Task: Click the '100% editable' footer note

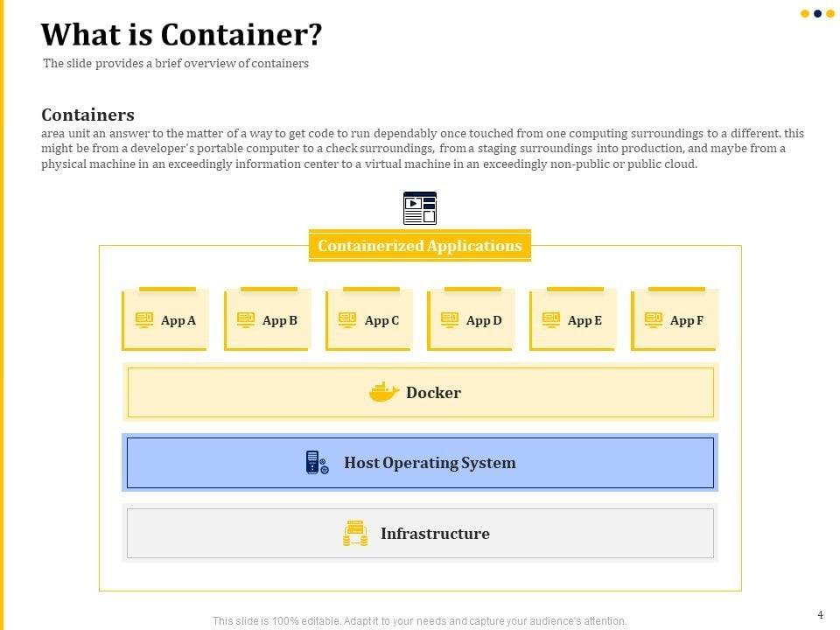Action: pyautogui.click(x=420, y=621)
